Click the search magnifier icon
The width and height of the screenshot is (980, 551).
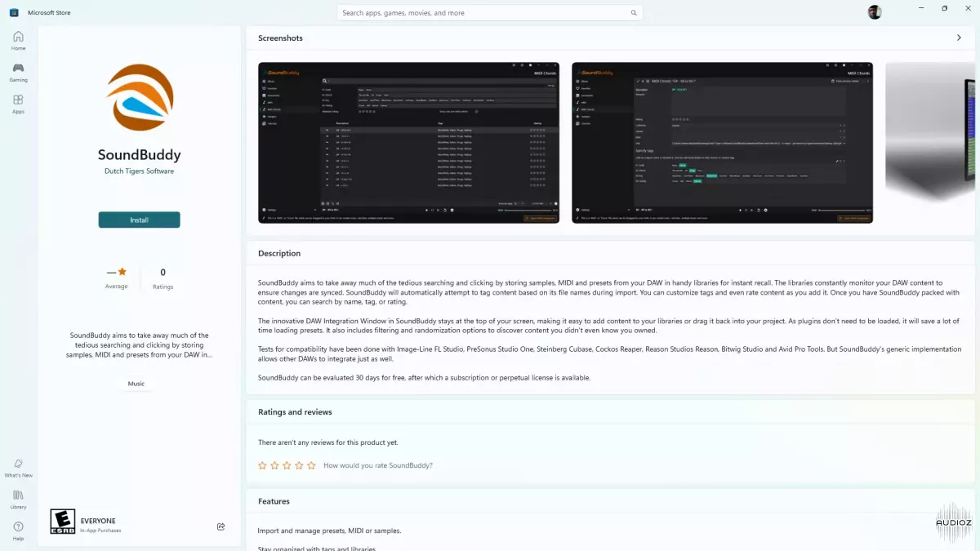coord(634,13)
